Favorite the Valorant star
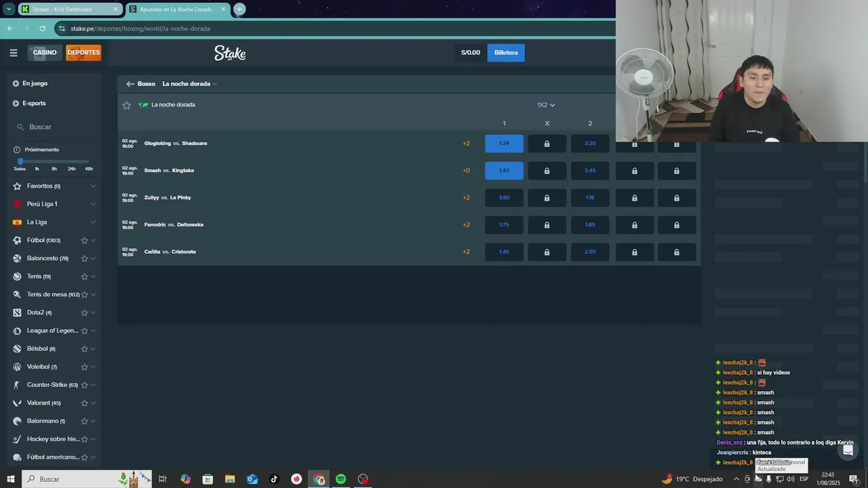 coord(85,403)
